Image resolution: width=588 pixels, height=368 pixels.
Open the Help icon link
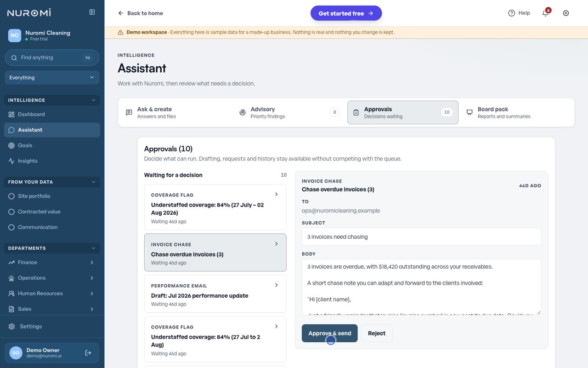(x=519, y=13)
